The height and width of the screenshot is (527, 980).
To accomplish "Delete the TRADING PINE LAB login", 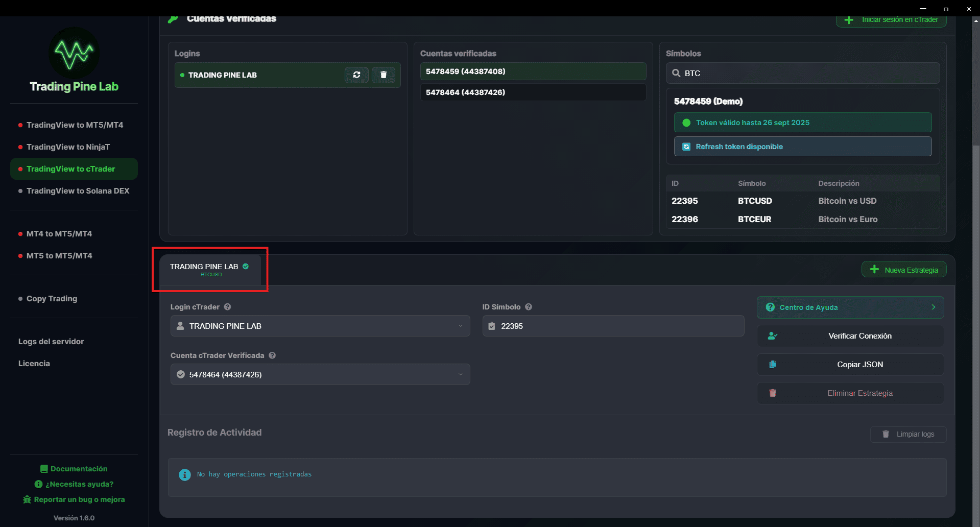I will point(384,75).
